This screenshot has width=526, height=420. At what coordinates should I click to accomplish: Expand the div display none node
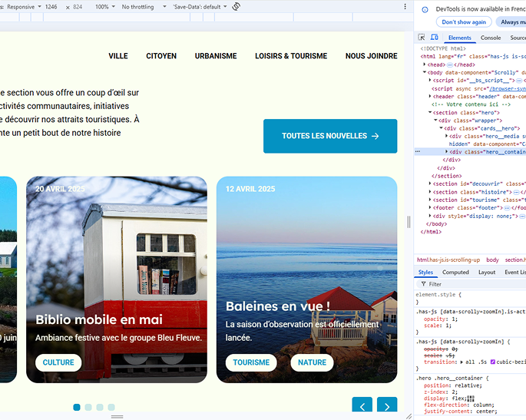[430, 216]
